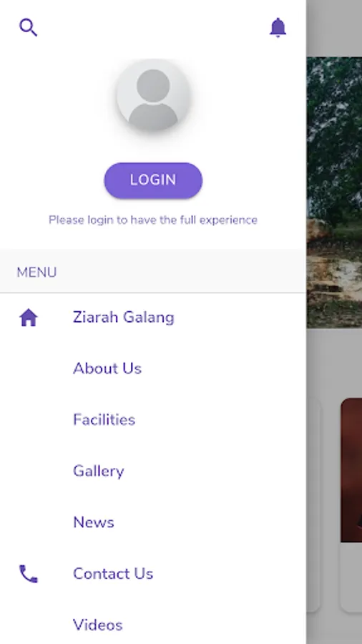This screenshot has height=644, width=362.
Task: Tap the partially hidden card left of red thumbnail
Action: [313, 504]
